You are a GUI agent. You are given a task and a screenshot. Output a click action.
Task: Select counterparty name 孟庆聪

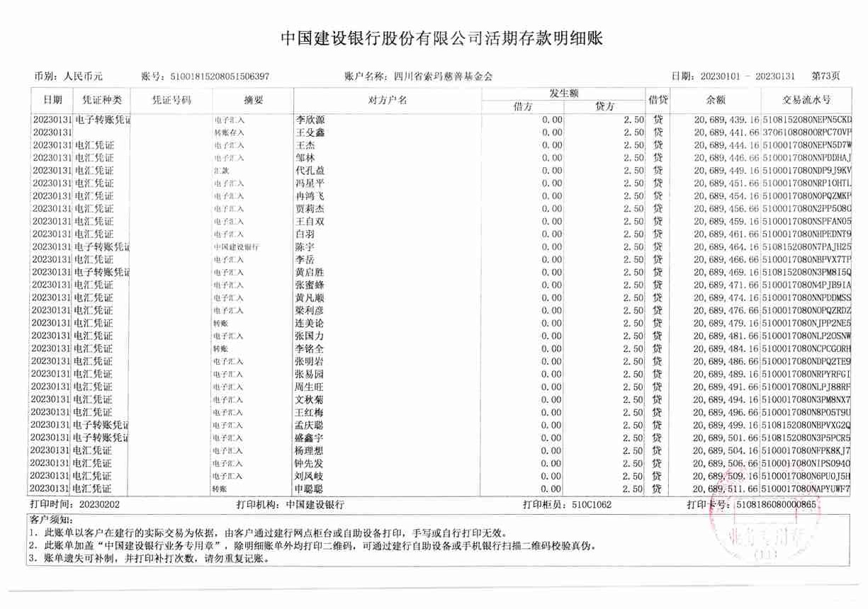(310, 426)
